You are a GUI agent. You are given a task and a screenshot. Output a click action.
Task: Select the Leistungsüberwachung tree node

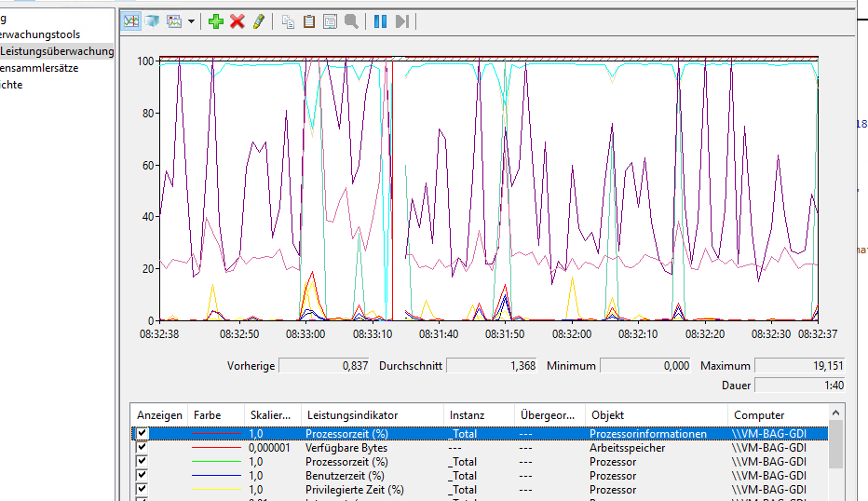tap(57, 51)
